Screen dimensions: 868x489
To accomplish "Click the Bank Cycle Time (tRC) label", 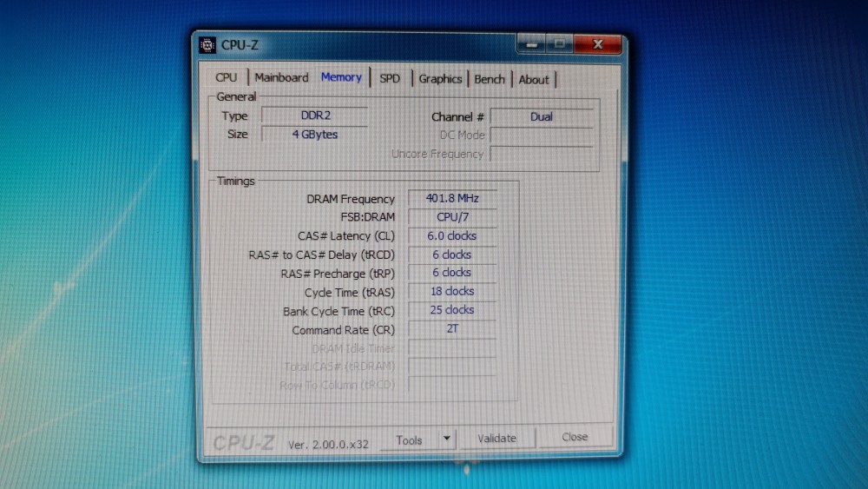I will pos(339,311).
